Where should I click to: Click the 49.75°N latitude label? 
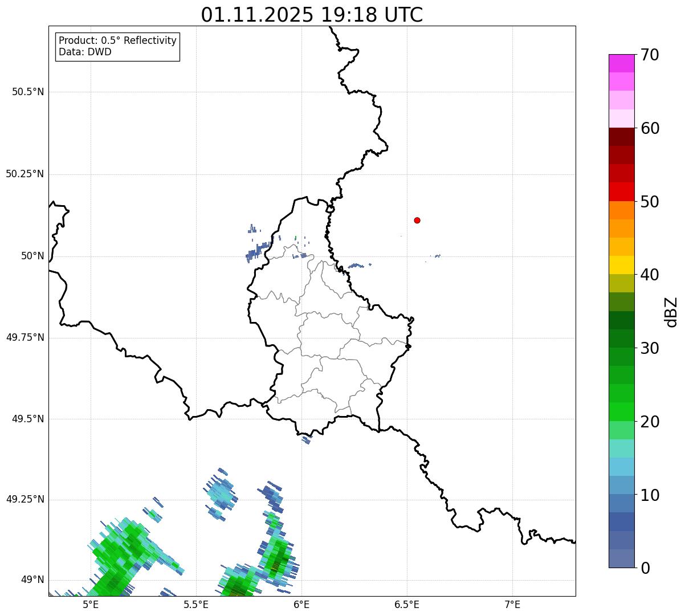pyautogui.click(x=25, y=337)
